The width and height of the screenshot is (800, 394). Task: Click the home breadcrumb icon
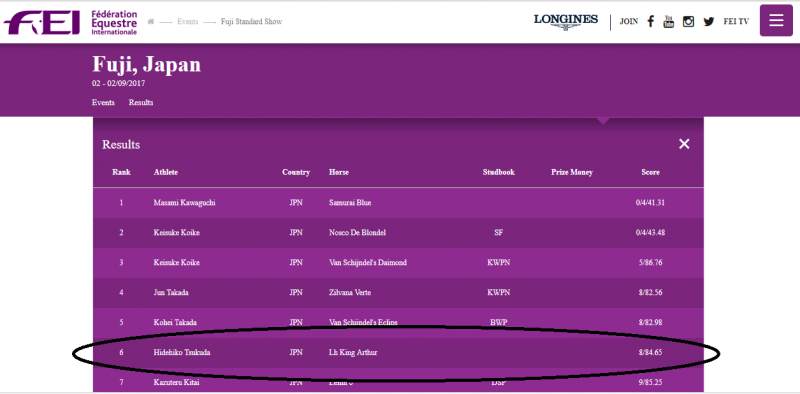pyautogui.click(x=151, y=21)
